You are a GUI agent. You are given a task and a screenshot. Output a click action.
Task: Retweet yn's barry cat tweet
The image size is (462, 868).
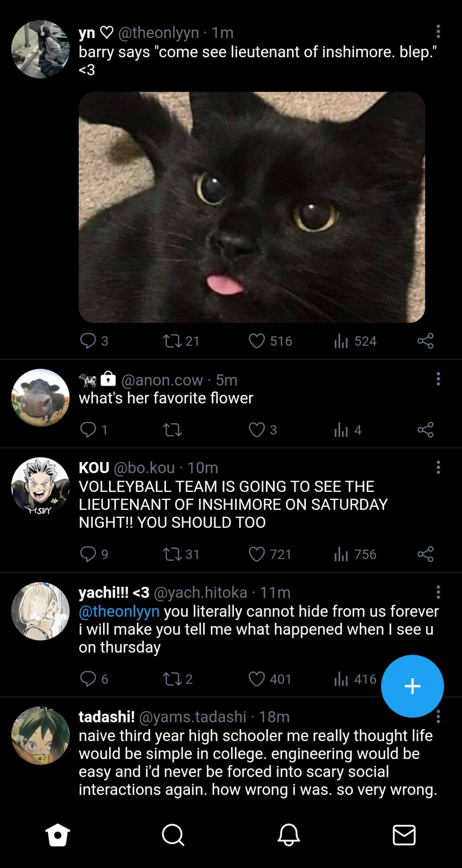[172, 341]
